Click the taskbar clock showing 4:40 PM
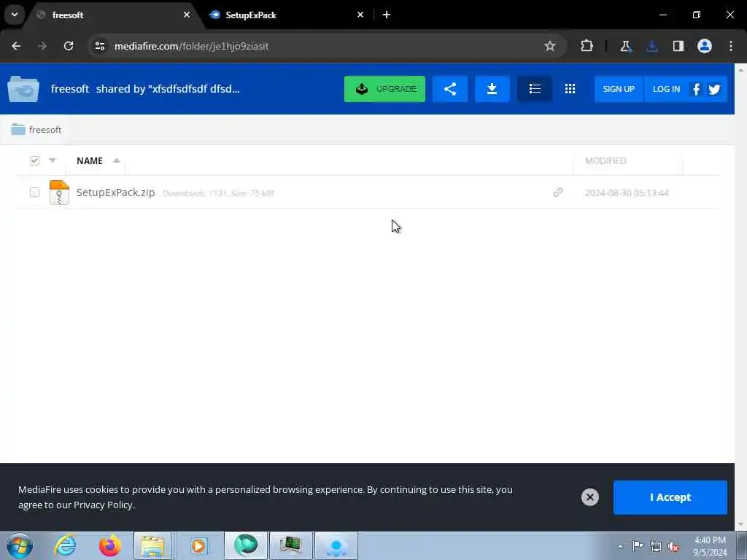This screenshot has width=747, height=560. pyautogui.click(x=710, y=540)
